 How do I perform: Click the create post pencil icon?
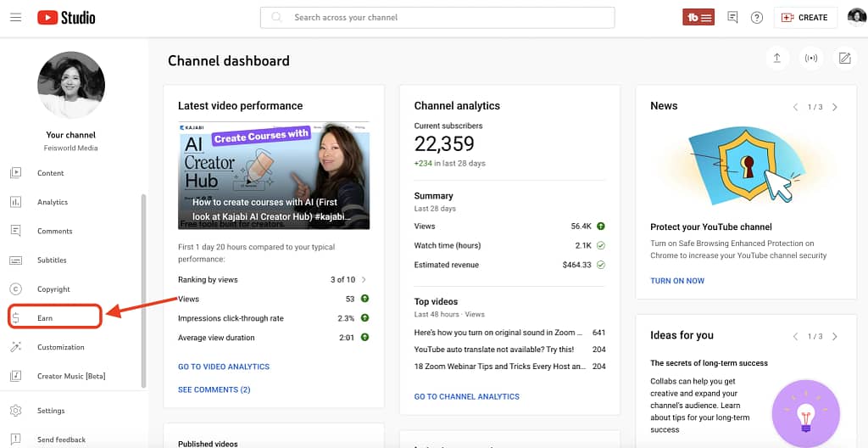click(x=844, y=58)
